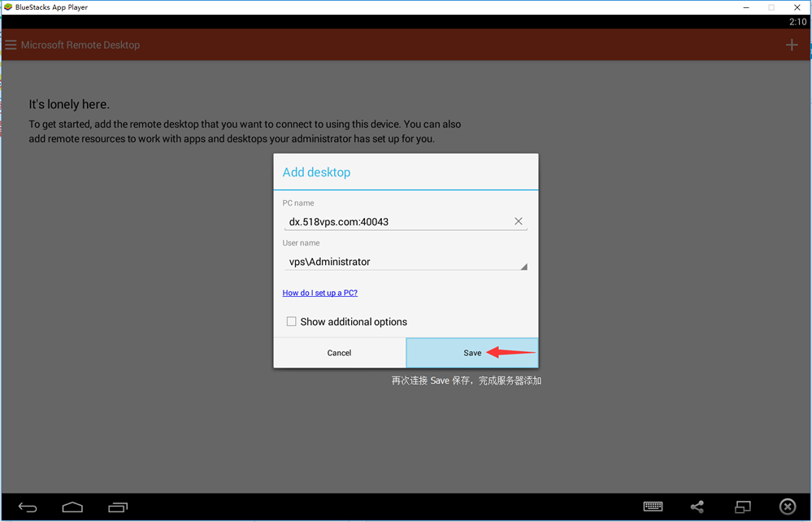Expand the User name dropdown arrow

pyautogui.click(x=523, y=267)
